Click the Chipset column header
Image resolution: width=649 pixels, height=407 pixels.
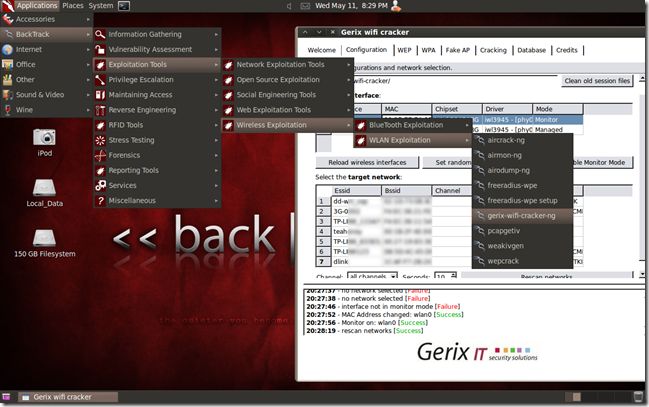click(457, 109)
